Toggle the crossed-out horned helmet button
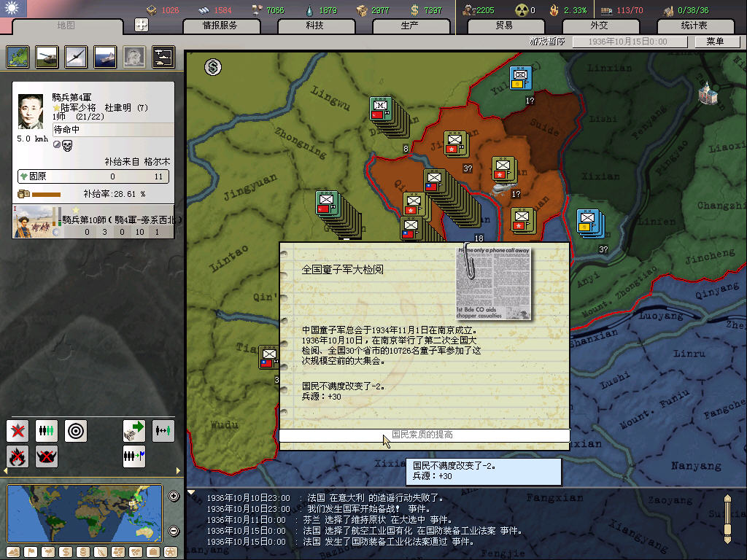Screen dimensions: 747x560 47,456
